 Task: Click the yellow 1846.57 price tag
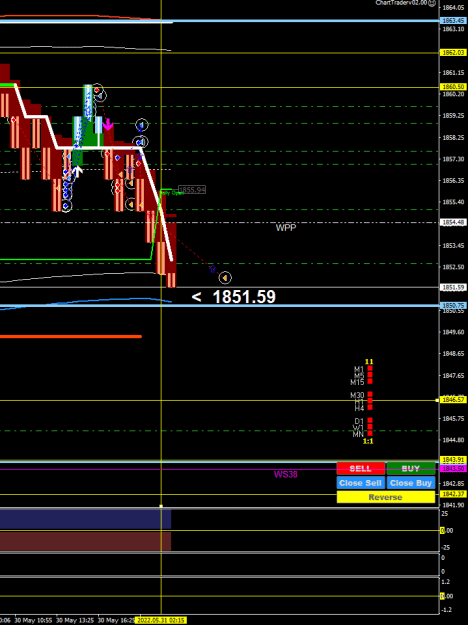(x=452, y=399)
